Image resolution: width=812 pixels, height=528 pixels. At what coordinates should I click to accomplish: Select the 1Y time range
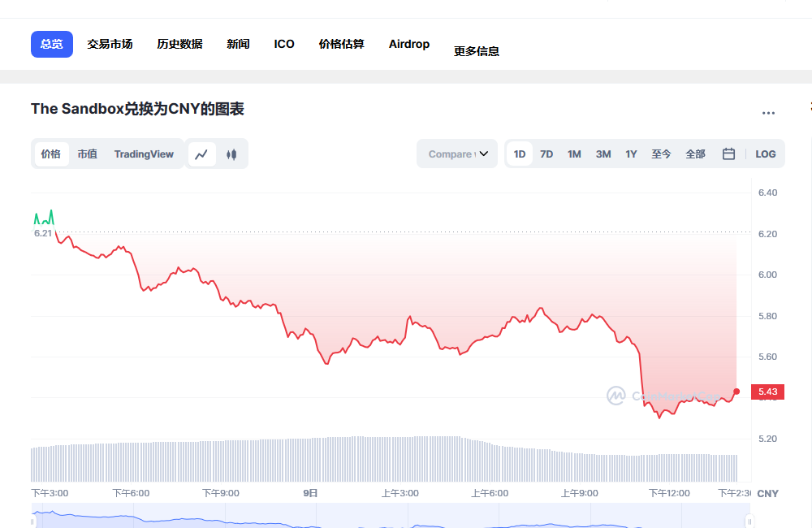pos(631,154)
